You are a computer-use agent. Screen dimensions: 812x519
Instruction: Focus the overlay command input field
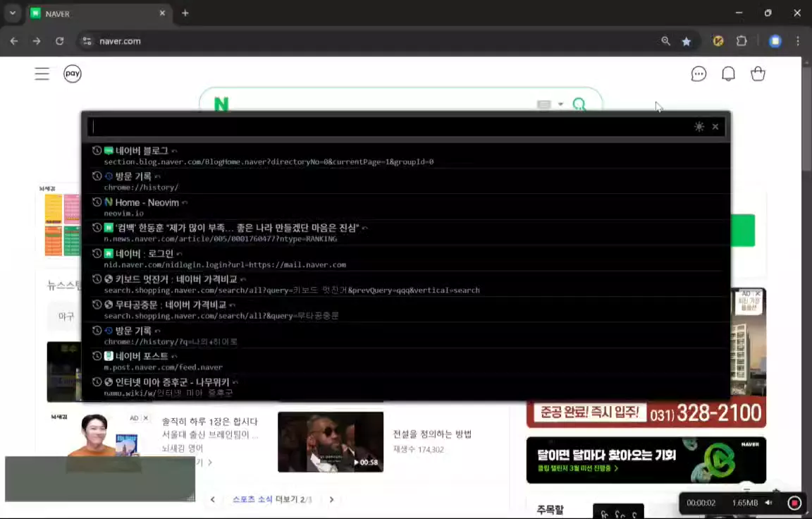click(388, 127)
